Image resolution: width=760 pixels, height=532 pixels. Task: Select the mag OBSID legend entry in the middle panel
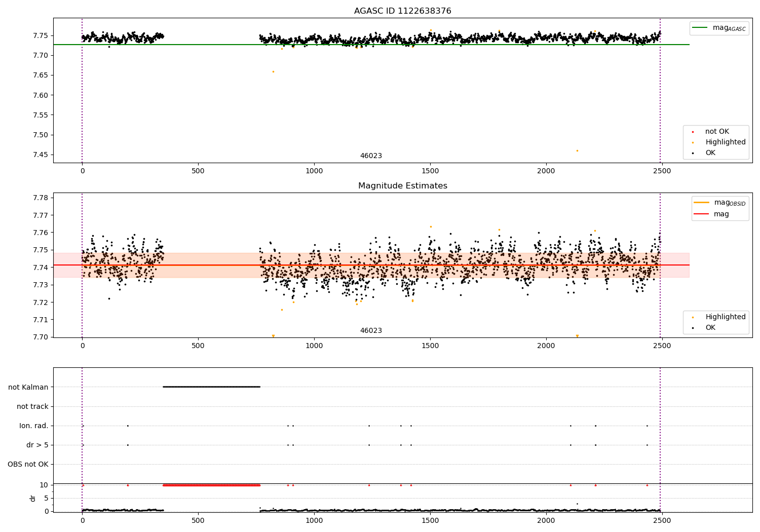720,203
